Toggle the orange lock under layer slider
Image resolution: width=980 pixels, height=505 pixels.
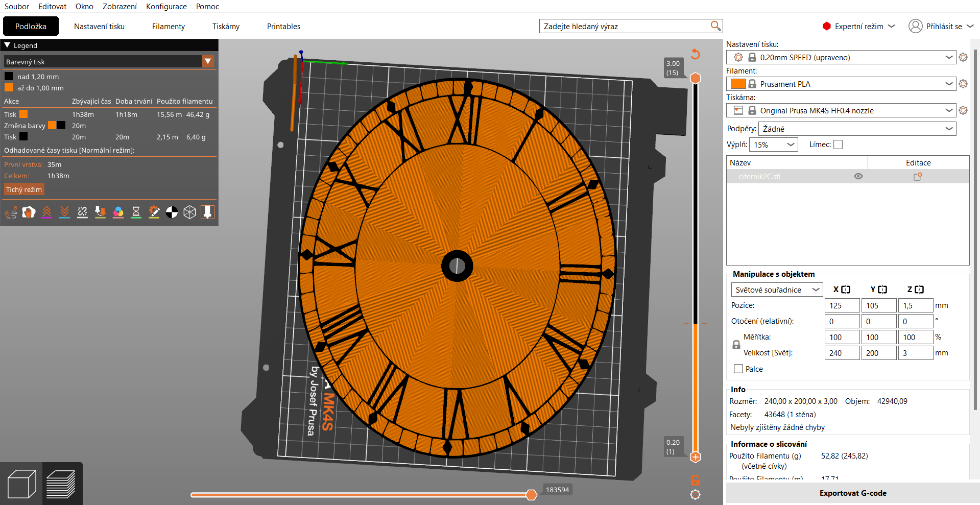point(695,480)
